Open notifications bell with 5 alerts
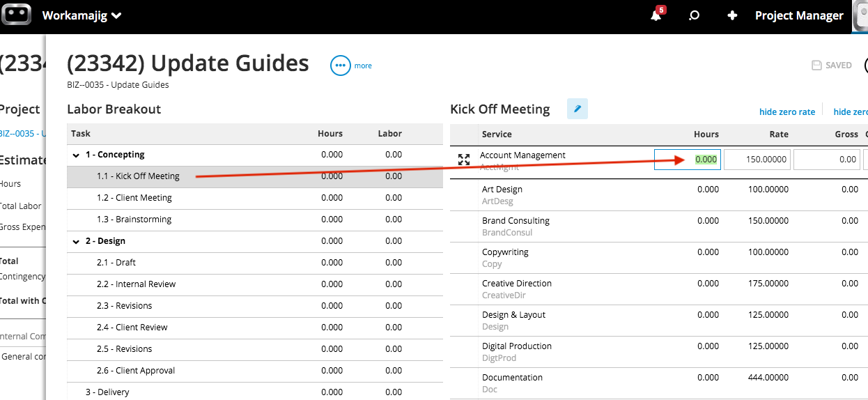The height and width of the screenshot is (400, 868). tap(657, 14)
